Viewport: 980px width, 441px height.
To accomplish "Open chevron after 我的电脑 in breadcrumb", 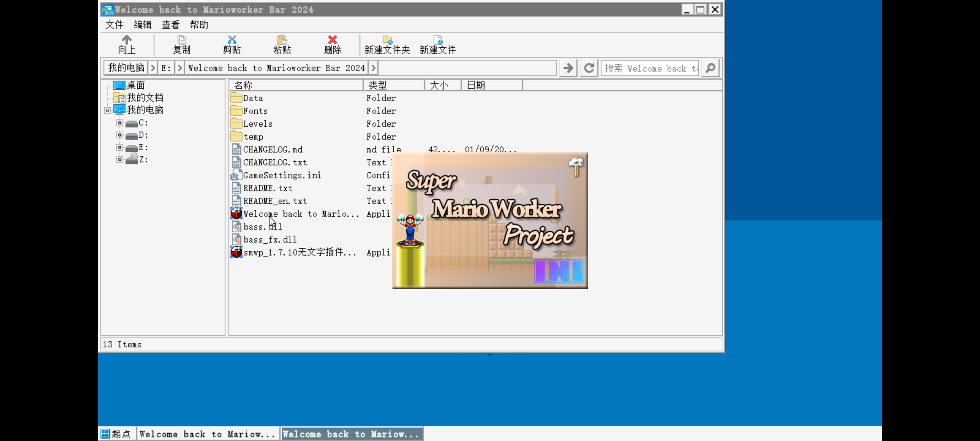I will [153, 68].
